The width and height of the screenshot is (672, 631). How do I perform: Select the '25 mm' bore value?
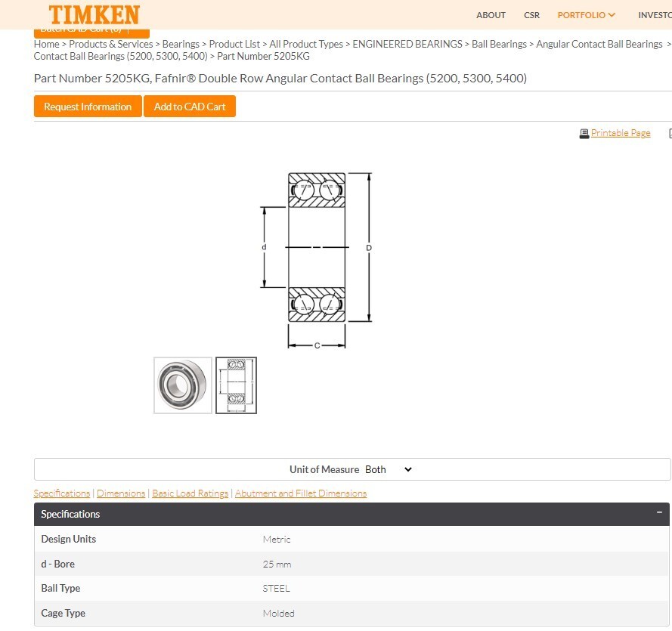277,564
